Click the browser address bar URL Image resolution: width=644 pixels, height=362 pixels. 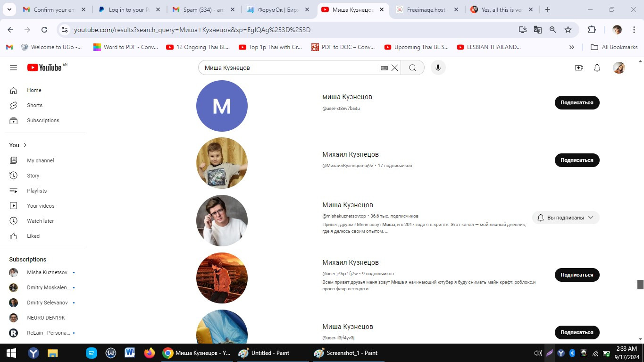(192, 30)
